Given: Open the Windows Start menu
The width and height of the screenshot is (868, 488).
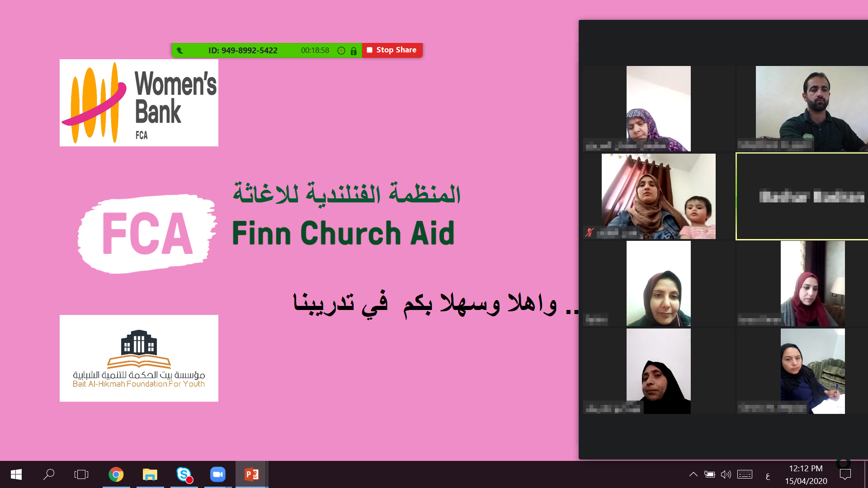Looking at the screenshot, I should (x=16, y=474).
